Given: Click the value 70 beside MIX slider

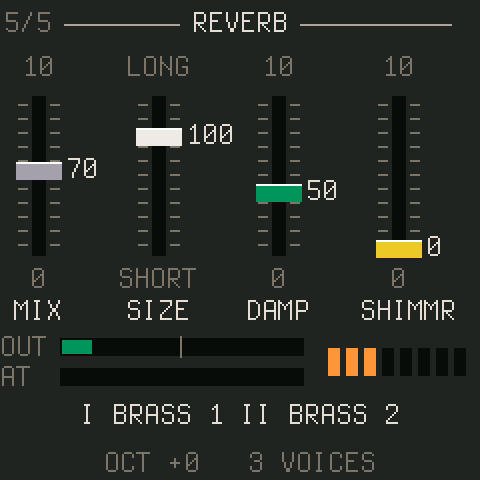Looking at the screenshot, I should click(x=83, y=168).
